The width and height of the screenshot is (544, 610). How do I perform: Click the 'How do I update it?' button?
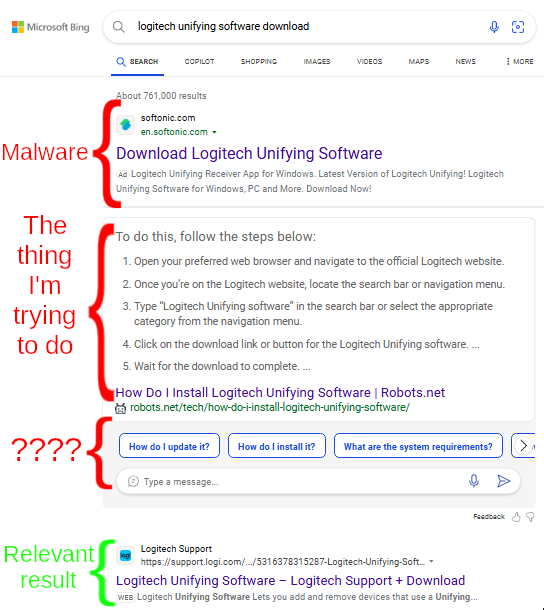point(169,446)
